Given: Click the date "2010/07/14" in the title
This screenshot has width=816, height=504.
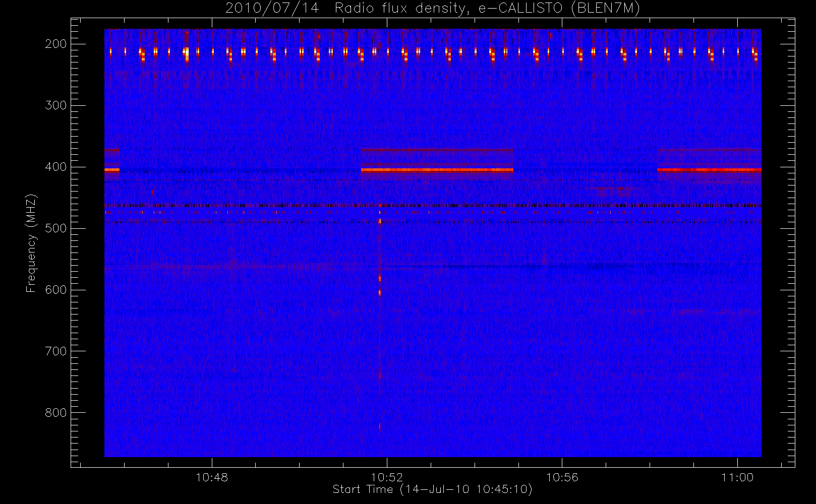Looking at the screenshot, I should click(272, 9).
